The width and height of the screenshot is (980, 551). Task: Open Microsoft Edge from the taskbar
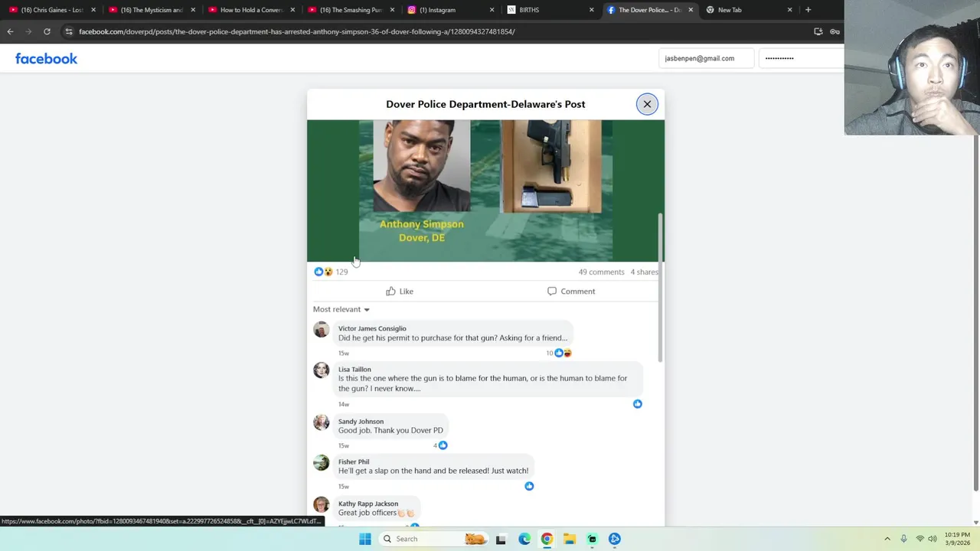pos(524,539)
